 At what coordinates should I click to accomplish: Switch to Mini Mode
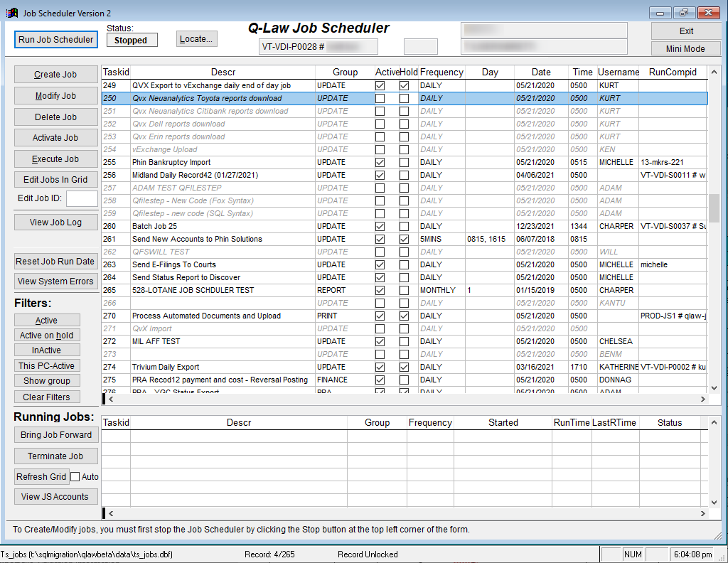click(x=686, y=49)
